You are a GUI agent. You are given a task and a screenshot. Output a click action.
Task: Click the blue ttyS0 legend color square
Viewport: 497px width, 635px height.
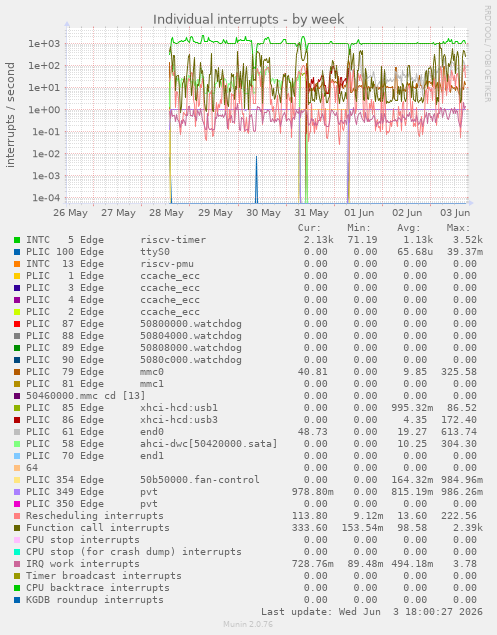(17, 252)
